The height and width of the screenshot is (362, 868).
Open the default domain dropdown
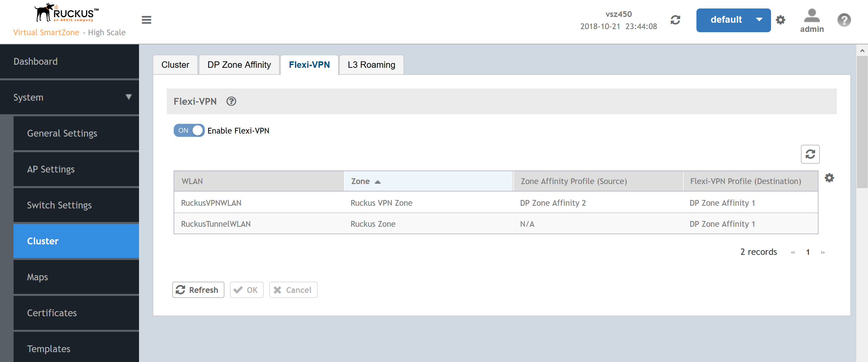click(733, 20)
